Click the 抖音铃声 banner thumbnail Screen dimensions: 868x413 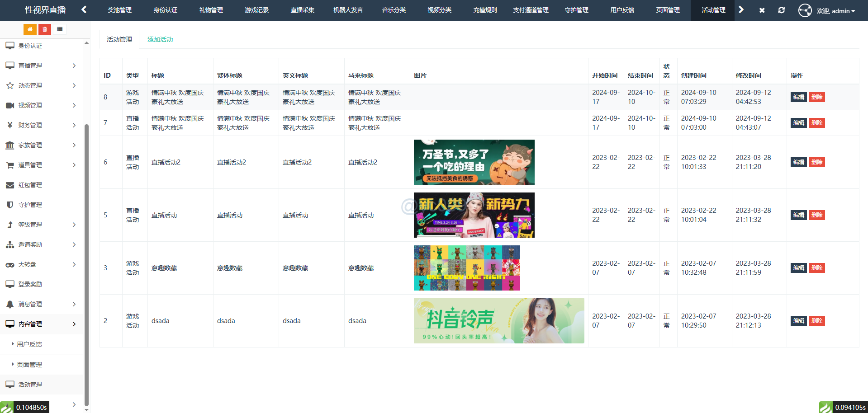coord(498,321)
